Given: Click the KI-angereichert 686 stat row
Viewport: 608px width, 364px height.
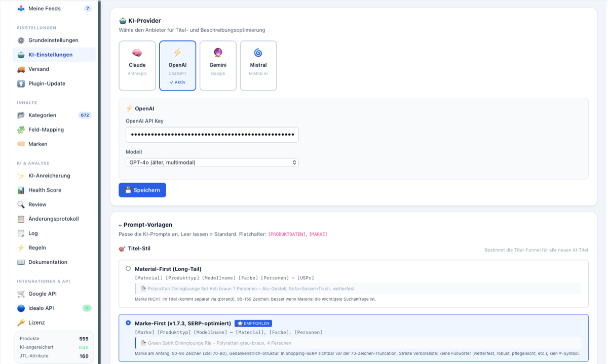Looking at the screenshot, I should tap(54, 347).
